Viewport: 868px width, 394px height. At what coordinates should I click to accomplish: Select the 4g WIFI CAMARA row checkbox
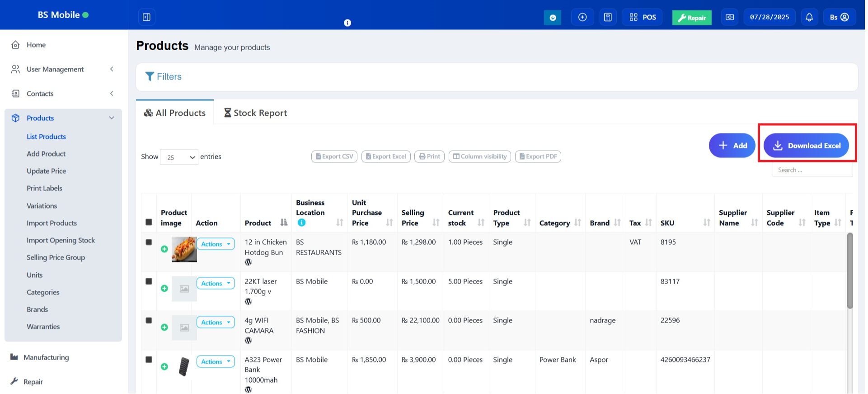pos(149,320)
